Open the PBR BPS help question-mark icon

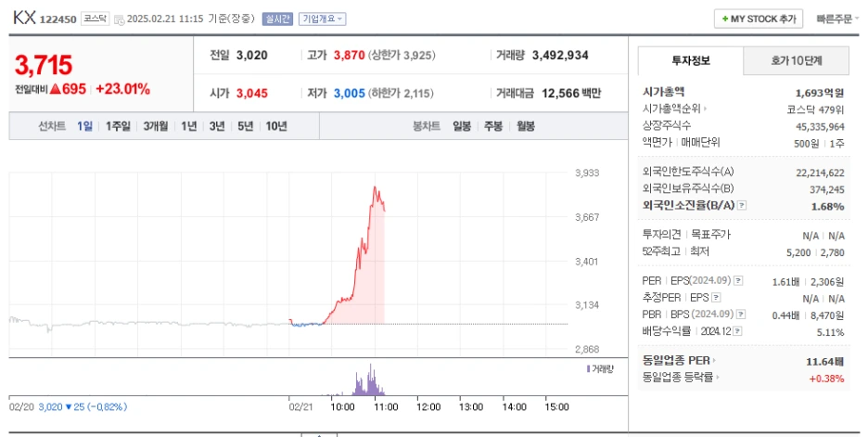(x=741, y=315)
